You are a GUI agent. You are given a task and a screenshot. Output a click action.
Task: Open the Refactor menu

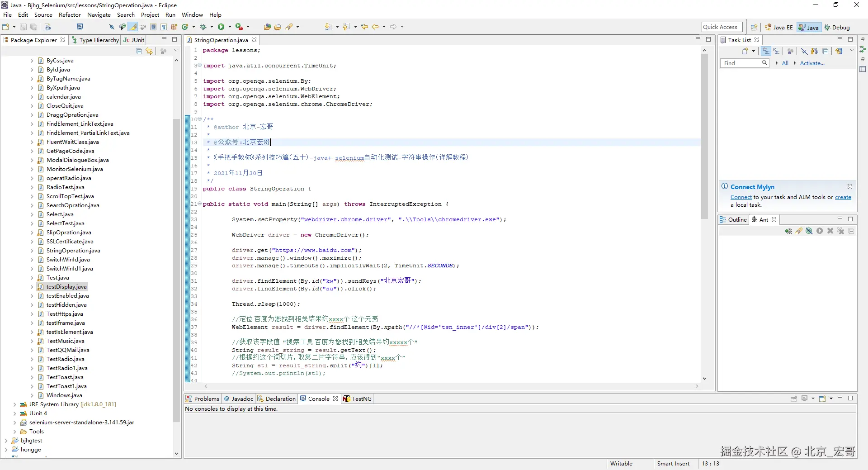(70, 15)
